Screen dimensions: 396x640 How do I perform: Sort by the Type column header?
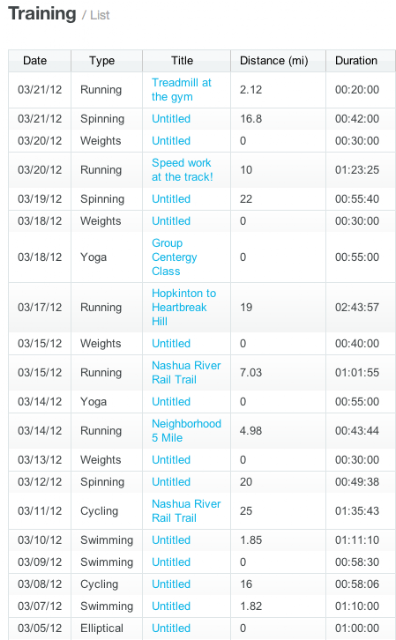click(102, 61)
